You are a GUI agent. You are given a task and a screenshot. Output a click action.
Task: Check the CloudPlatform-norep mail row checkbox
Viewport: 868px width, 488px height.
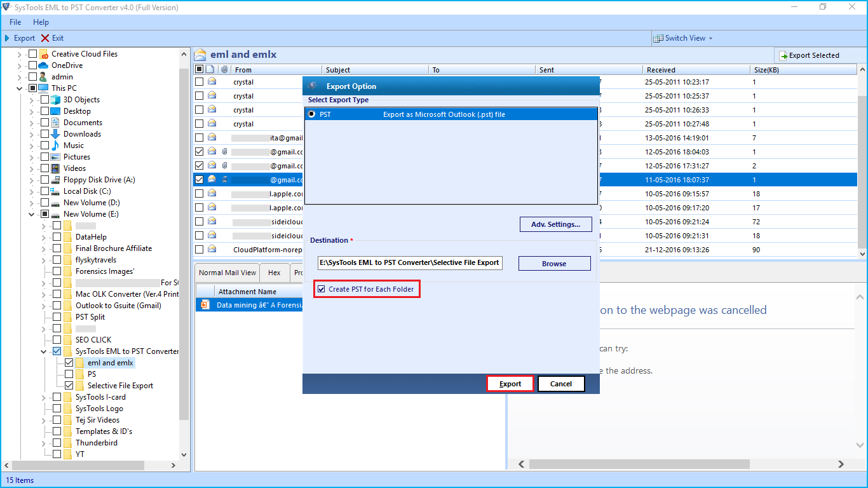click(x=200, y=250)
